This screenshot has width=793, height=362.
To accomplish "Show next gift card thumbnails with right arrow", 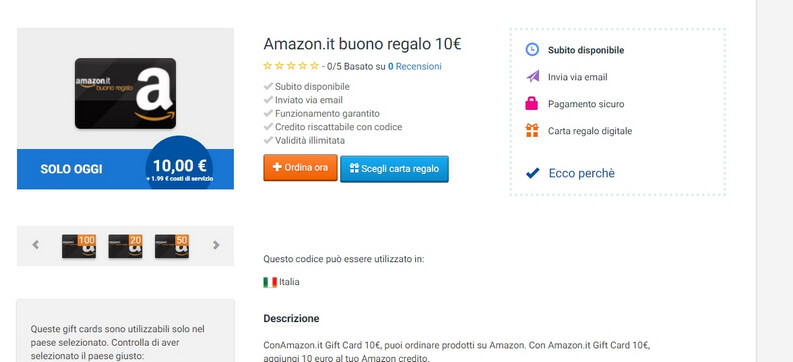I will 216,245.
